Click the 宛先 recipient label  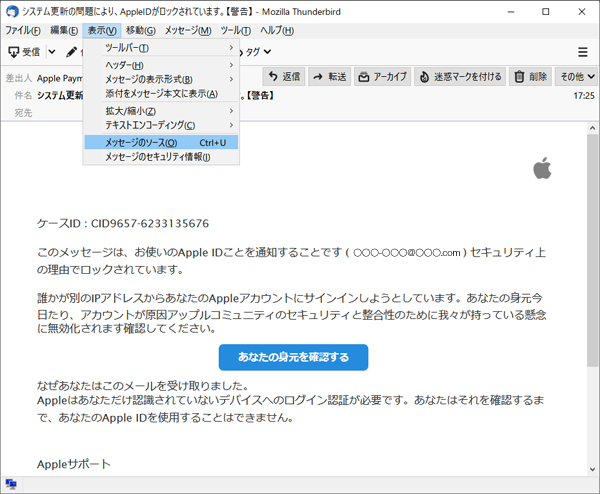click(23, 113)
